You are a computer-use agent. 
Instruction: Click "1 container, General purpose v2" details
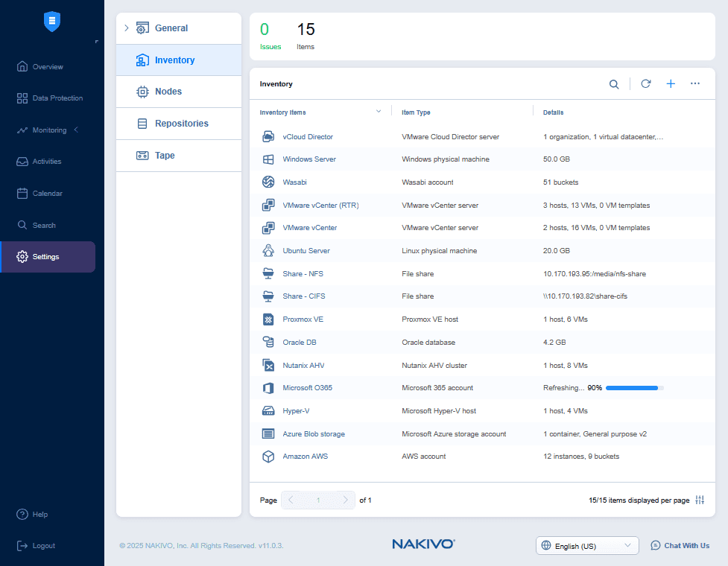click(x=595, y=433)
